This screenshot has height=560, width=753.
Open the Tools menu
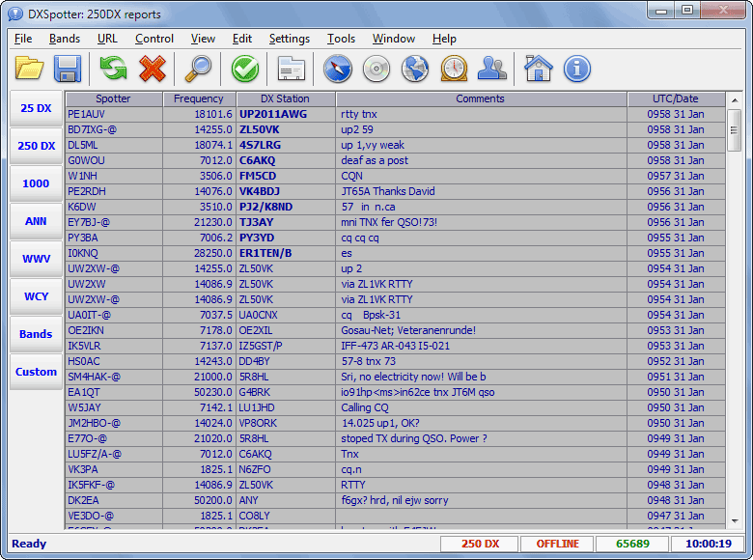click(341, 39)
